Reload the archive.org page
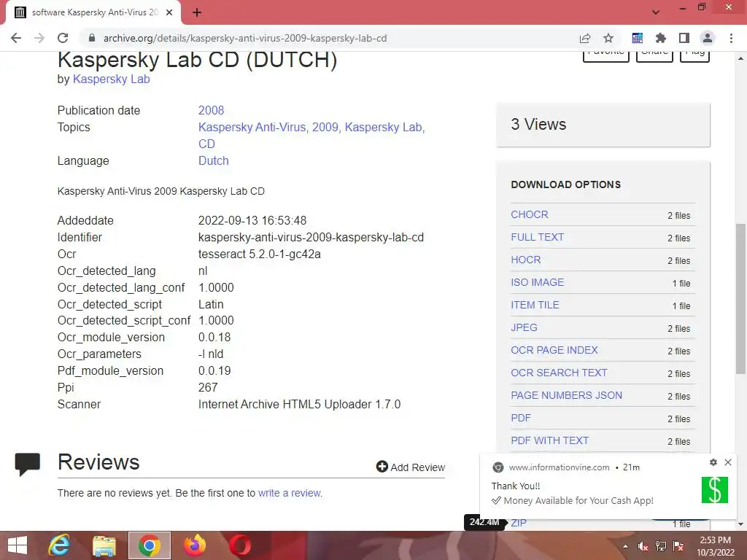The image size is (747, 560). tap(63, 38)
